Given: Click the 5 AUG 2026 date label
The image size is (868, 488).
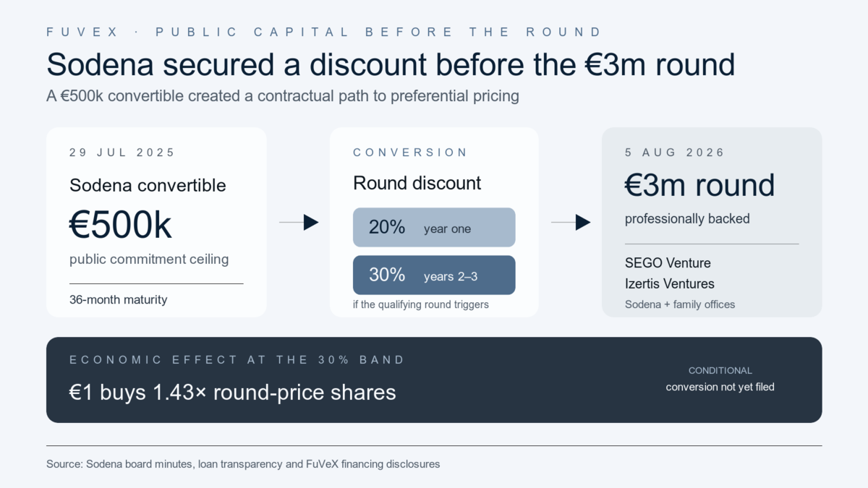Looking at the screenshot, I should point(675,153).
